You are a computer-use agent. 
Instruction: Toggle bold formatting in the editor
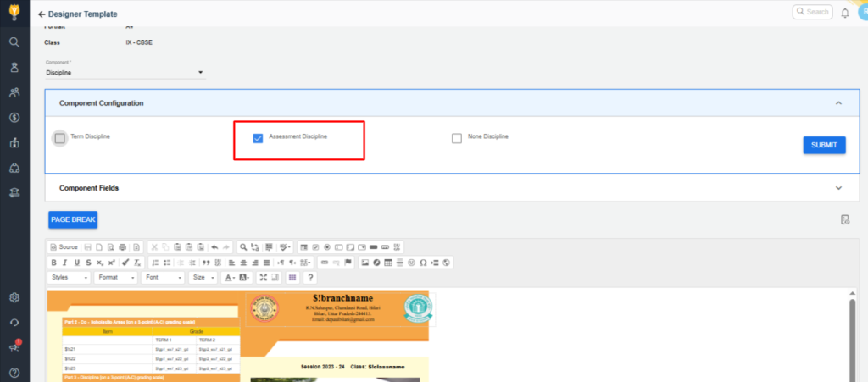click(x=53, y=263)
